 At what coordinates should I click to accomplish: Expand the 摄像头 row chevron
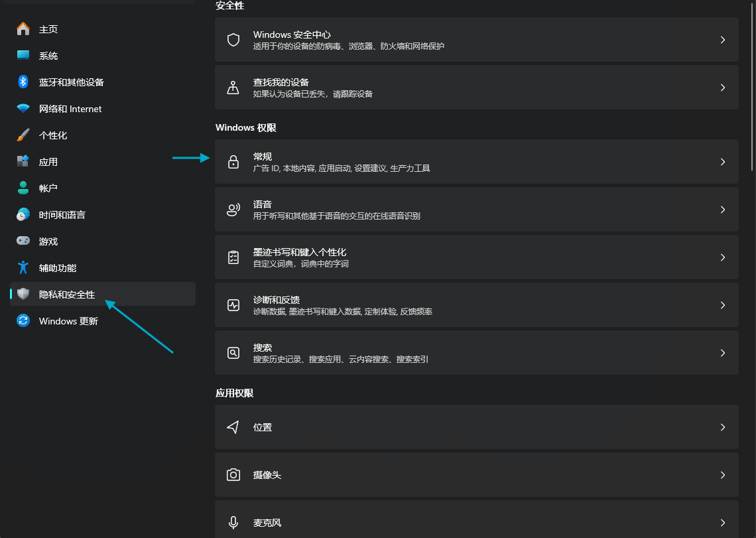[723, 475]
